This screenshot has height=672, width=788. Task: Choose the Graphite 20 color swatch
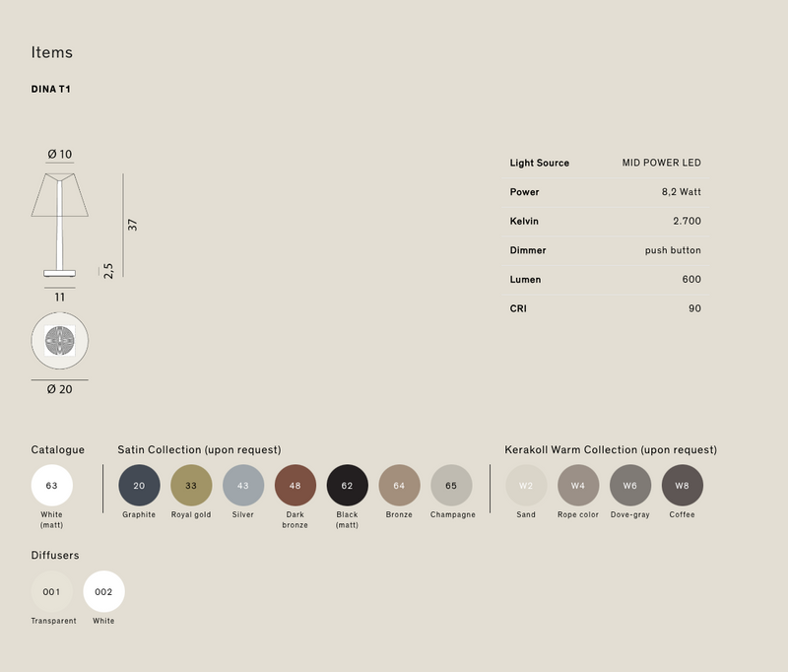pos(139,486)
